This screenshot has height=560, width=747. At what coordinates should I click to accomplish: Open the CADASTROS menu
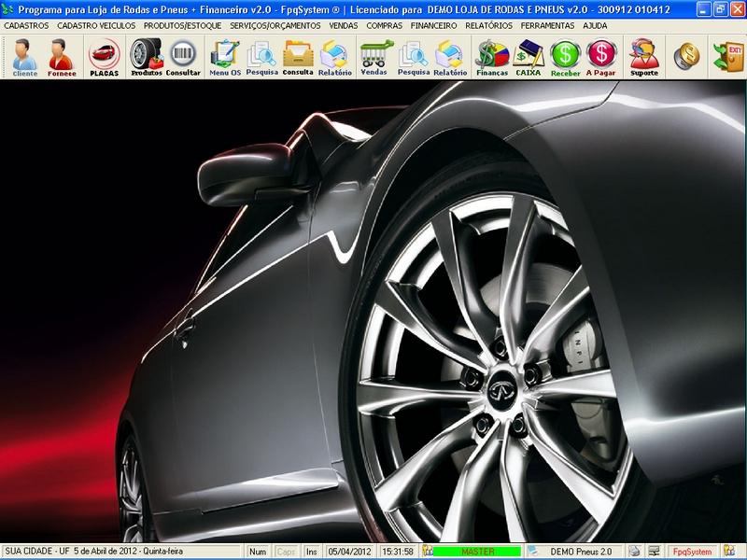[x=26, y=26]
